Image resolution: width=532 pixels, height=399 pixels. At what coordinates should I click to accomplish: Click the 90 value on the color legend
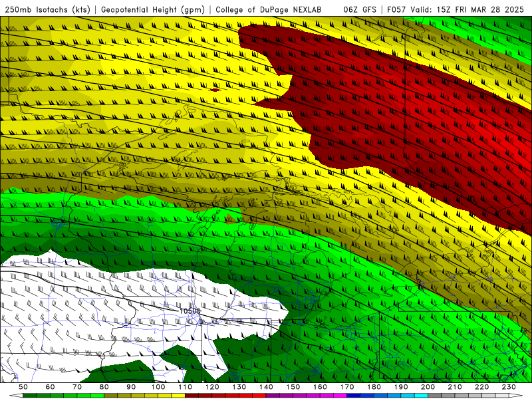131,387
